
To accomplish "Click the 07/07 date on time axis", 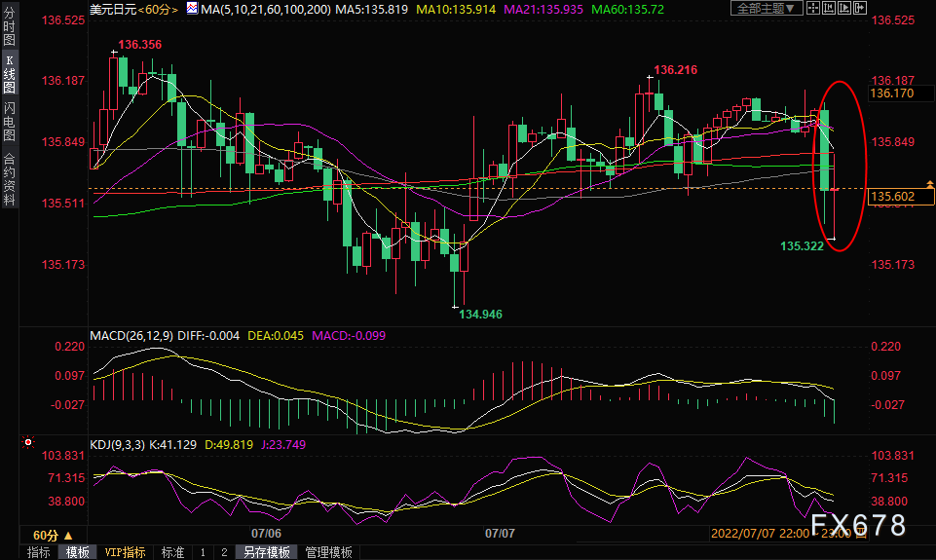I will pos(500,533).
